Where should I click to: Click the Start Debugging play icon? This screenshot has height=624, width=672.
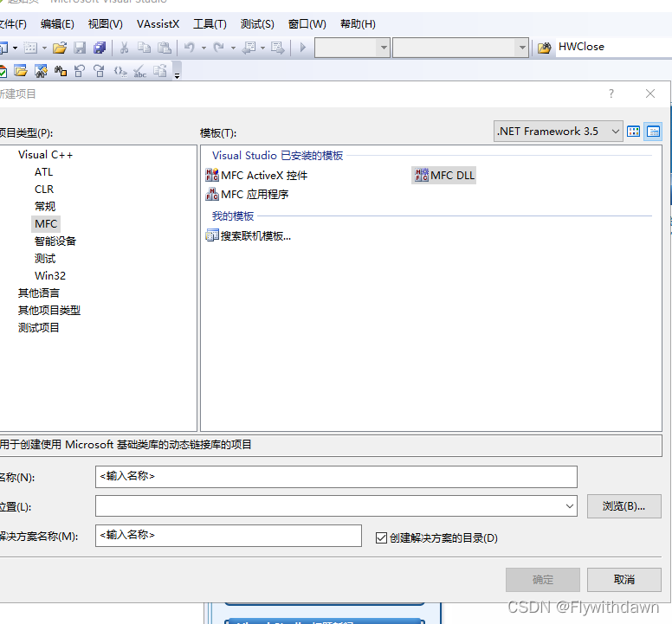tap(302, 48)
